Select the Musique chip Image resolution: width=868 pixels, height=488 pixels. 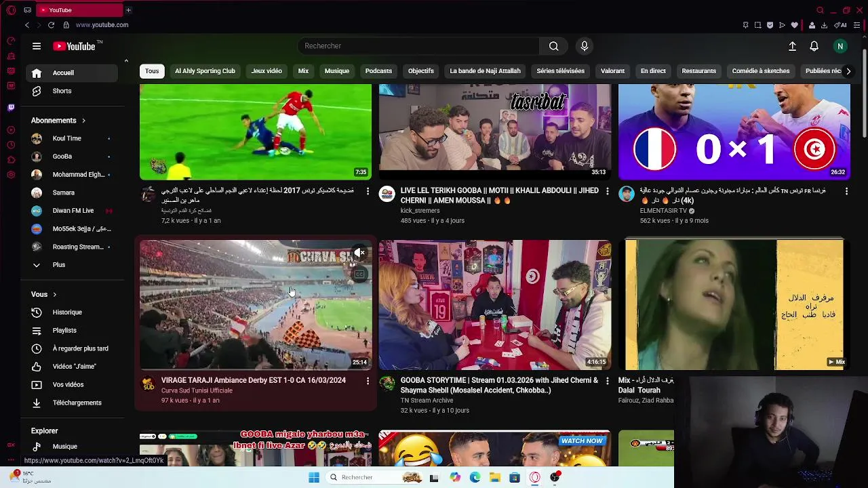[337, 71]
